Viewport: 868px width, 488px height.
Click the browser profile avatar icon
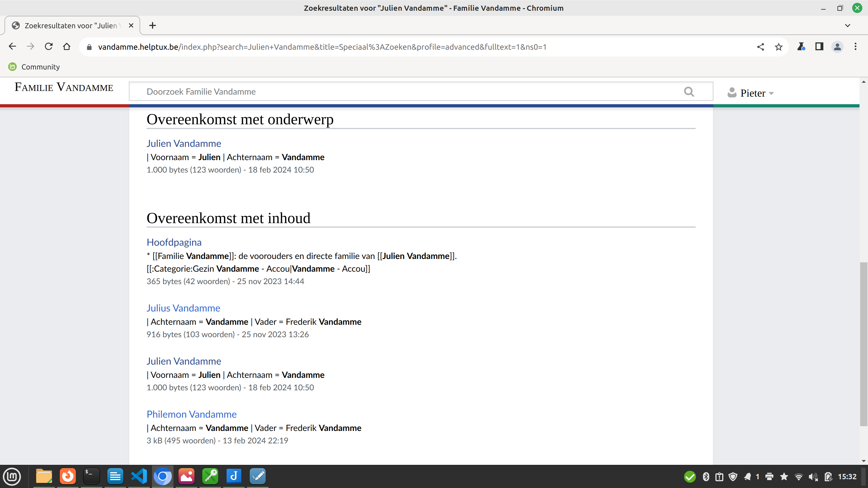click(x=838, y=47)
